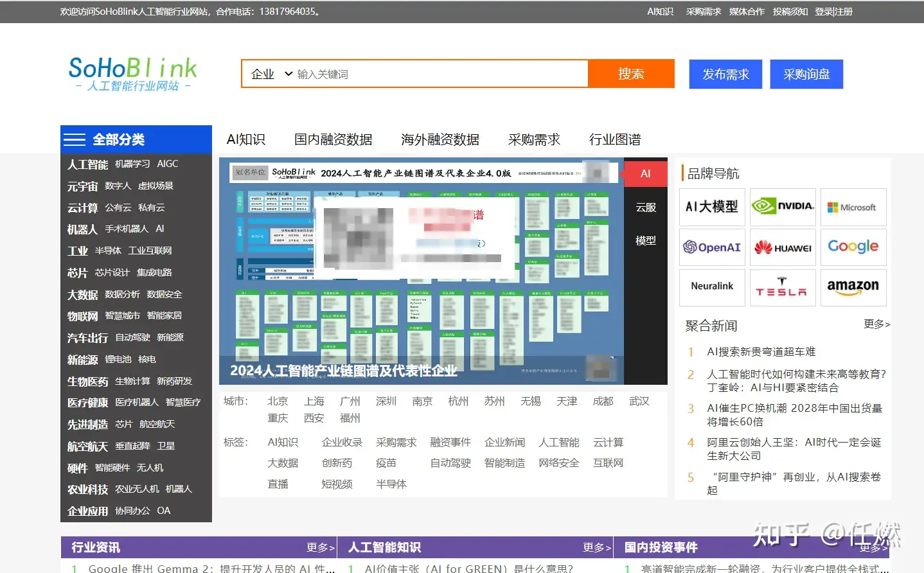The image size is (924, 573).
Task: Open the Microsoft brand logo tile
Action: pyautogui.click(x=853, y=207)
